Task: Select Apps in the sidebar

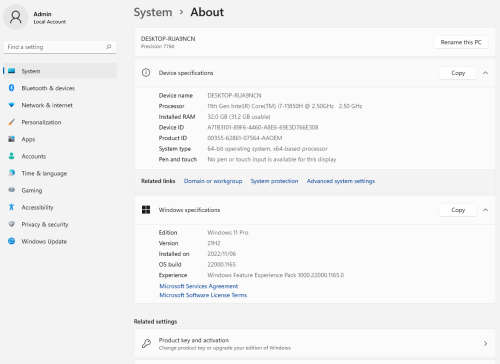Action: [x=60, y=139]
